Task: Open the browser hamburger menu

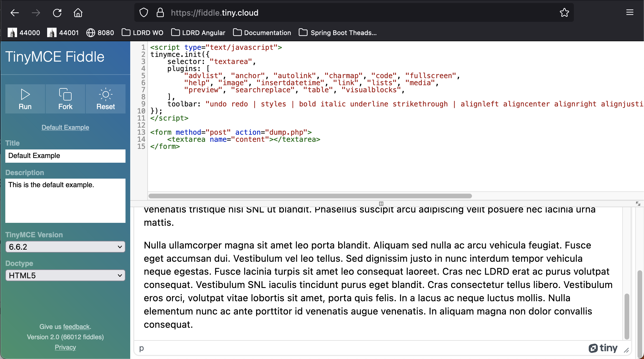Action: (630, 12)
